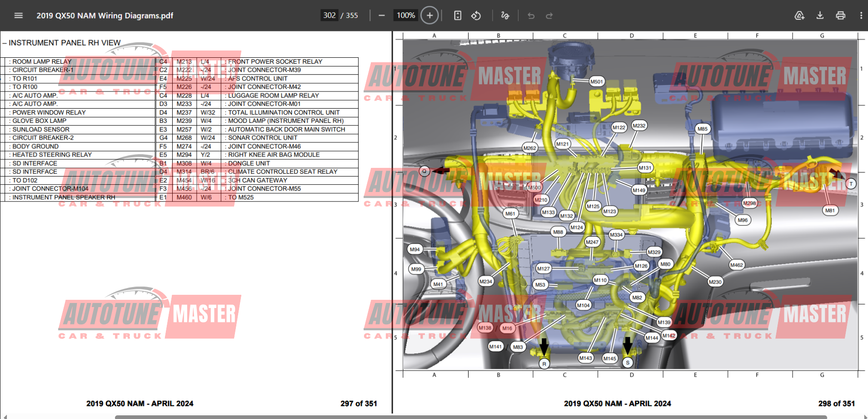
Task: Click SONAR CONTROL UNIT entry
Action: pyautogui.click(x=263, y=137)
